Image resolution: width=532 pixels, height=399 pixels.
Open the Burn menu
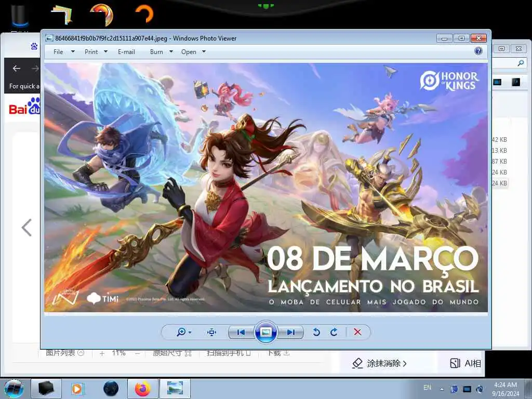[x=156, y=52]
